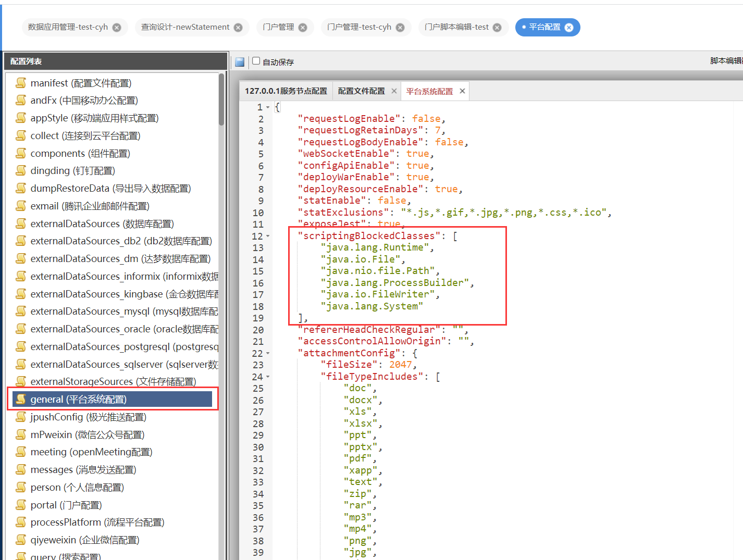The width and height of the screenshot is (743, 560).
Task: Click the dumpRestoreData config scroll icon
Action: point(21,188)
